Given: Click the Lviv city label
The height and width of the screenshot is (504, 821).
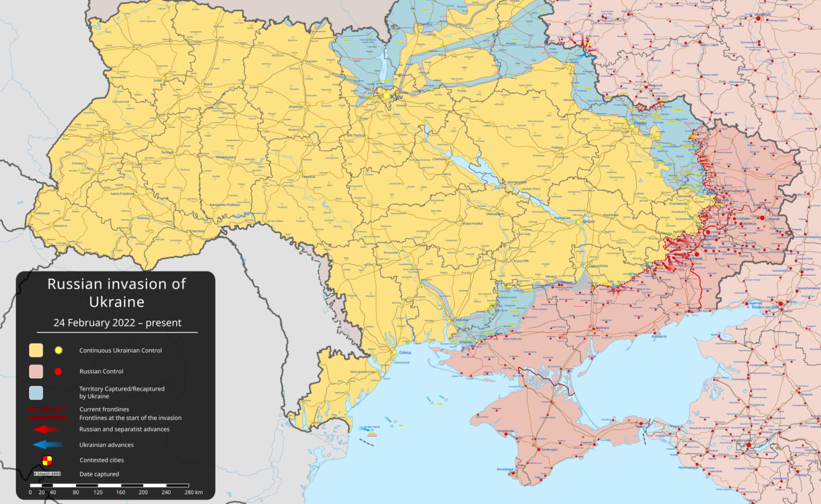Looking at the screenshot, I should [x=113, y=133].
